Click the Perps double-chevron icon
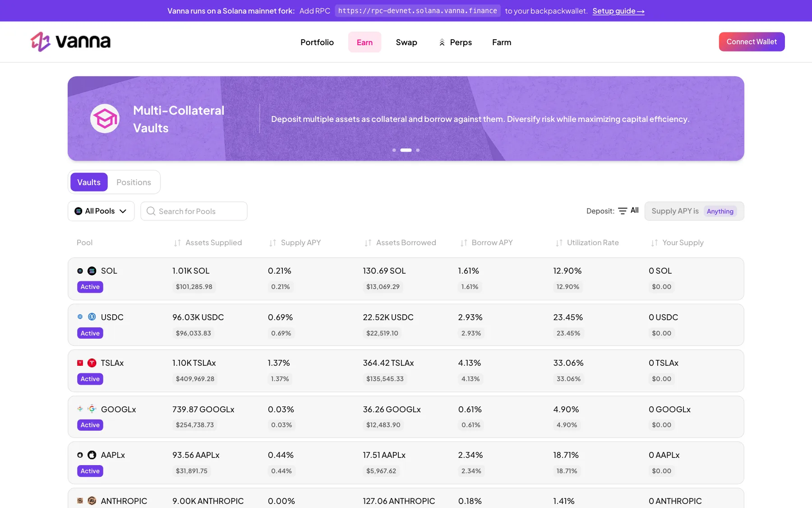Screen dimensions: 812x508 tap(442, 42)
